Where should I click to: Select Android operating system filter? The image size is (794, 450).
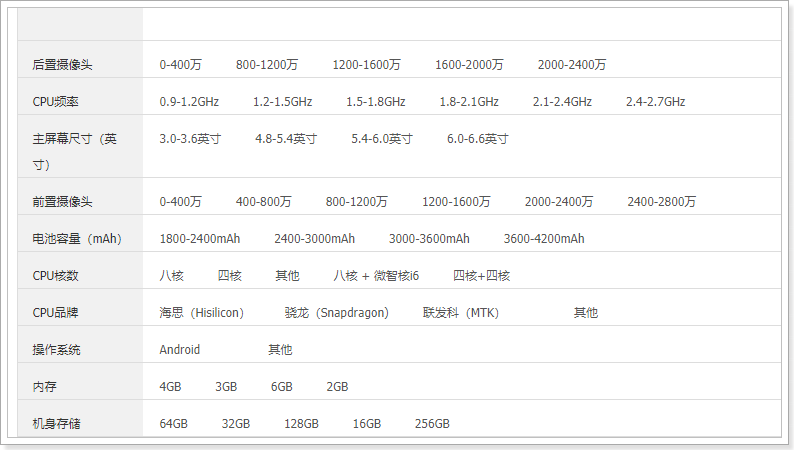pos(180,350)
